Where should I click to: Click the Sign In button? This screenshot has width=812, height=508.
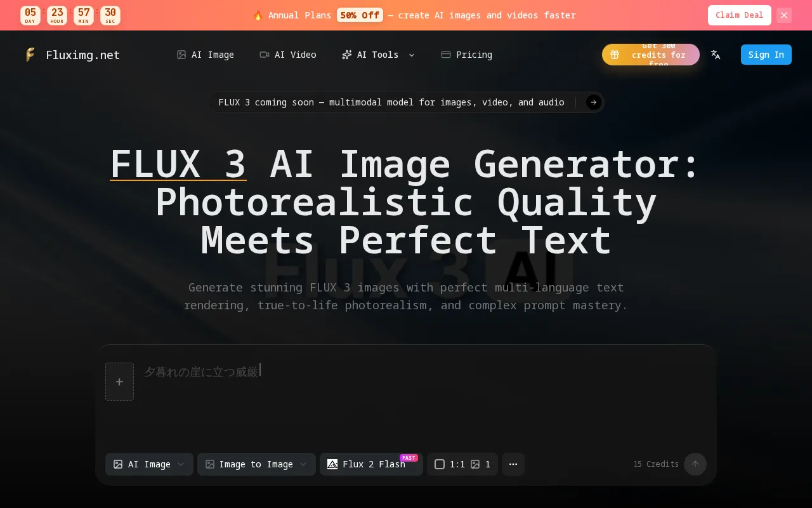pyautogui.click(x=766, y=55)
